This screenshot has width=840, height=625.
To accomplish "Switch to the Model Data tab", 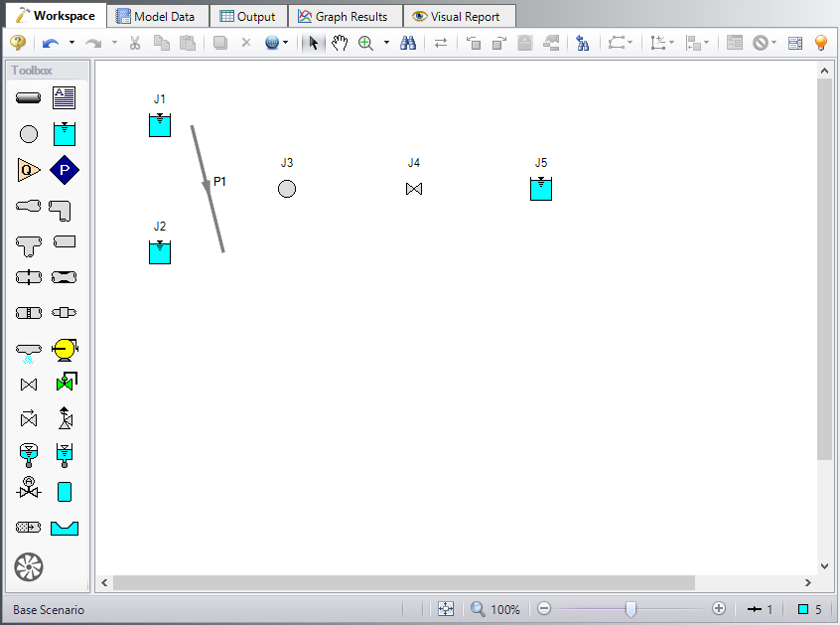I will 156,17.
